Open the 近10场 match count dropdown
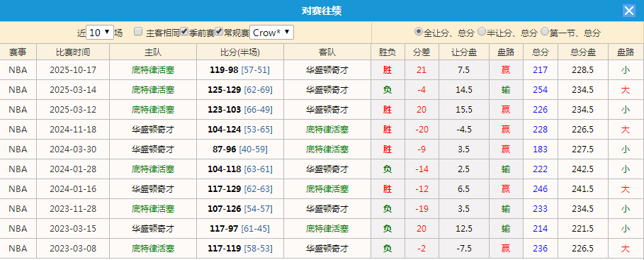Image resolution: width=644 pixels, height=260 pixels. tap(100, 33)
